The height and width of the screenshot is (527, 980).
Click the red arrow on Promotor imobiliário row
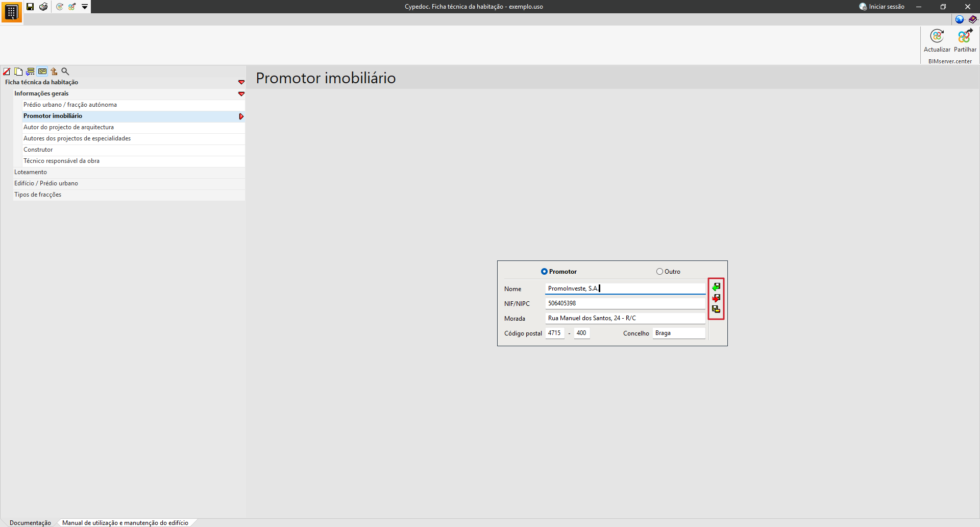point(241,116)
